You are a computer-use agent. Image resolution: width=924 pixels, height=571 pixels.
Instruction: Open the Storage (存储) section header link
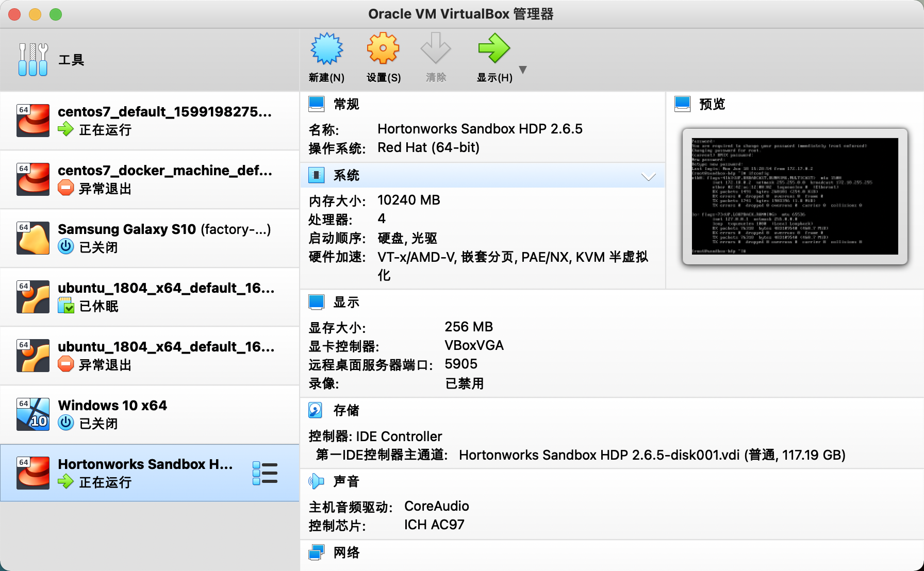(346, 410)
